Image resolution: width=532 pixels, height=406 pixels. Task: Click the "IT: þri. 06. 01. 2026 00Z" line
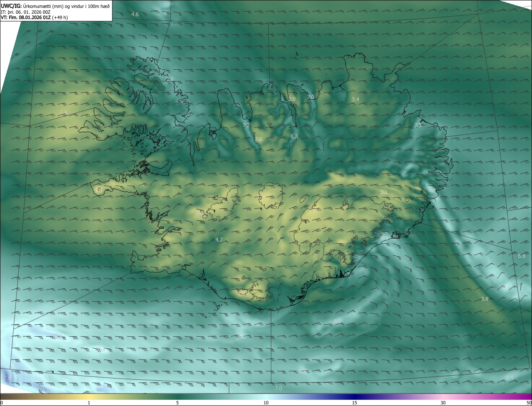click(26, 12)
